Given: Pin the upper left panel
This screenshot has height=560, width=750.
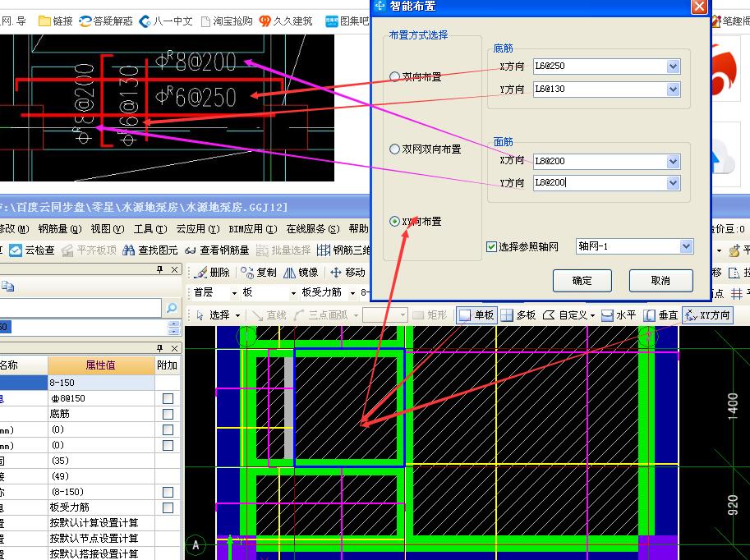Looking at the screenshot, I should [160, 269].
